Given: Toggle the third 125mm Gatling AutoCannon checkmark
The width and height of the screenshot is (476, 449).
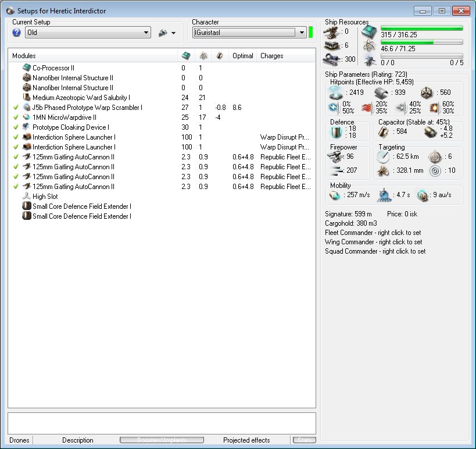Looking at the screenshot, I should (16, 176).
